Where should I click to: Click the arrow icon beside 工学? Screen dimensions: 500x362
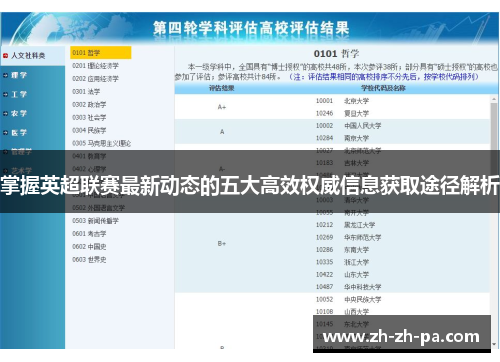point(5,95)
